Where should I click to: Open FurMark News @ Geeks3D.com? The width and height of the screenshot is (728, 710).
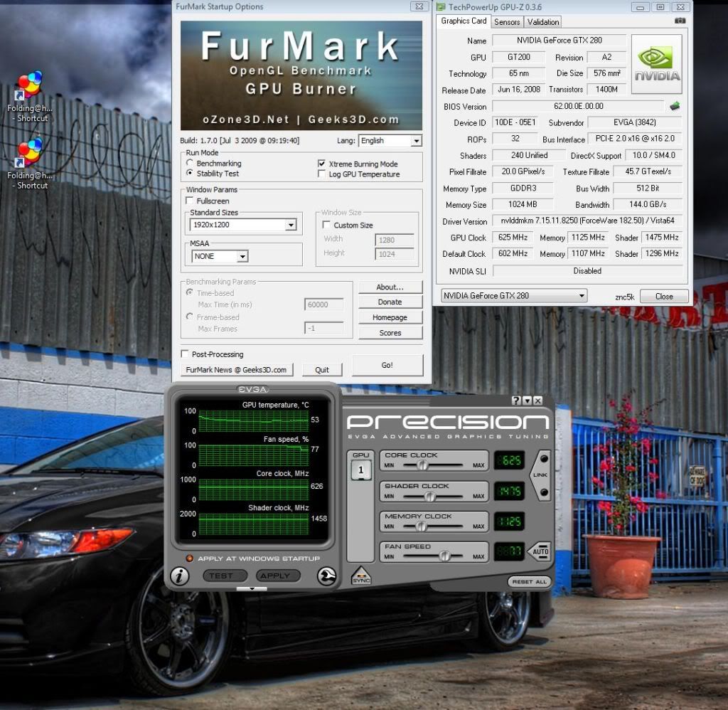pyautogui.click(x=236, y=370)
